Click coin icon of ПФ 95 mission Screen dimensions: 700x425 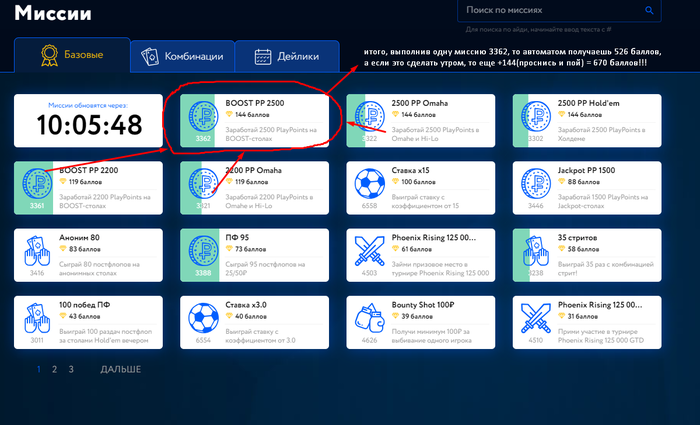click(x=203, y=251)
